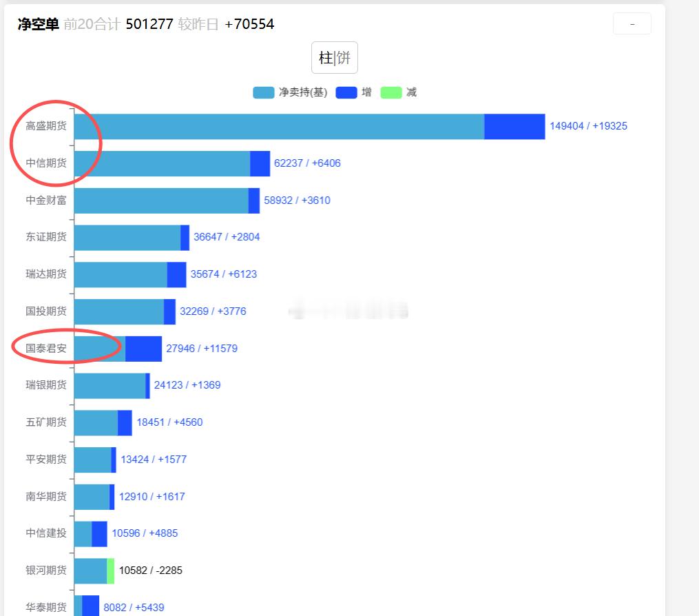
Task: Click the 柱|饼 chart type switch button
Action: tap(334, 58)
